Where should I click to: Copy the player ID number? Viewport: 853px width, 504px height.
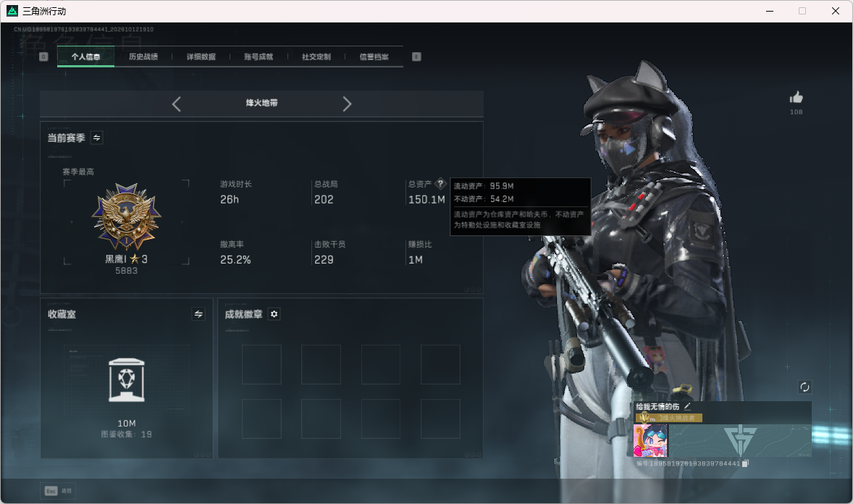[x=745, y=463]
